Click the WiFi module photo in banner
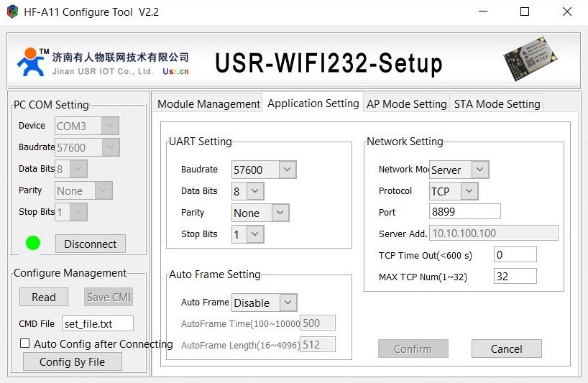Viewport: 588px width, 383px height. (530, 58)
